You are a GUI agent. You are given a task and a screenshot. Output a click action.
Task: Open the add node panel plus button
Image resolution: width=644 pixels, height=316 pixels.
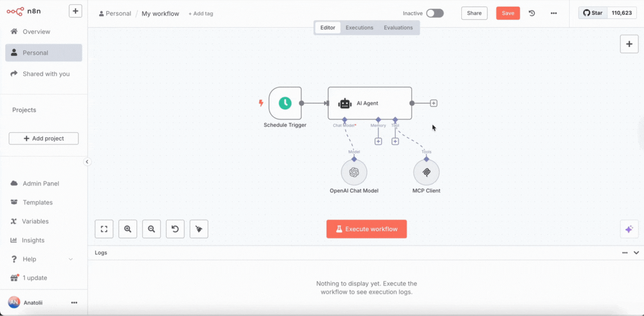pyautogui.click(x=629, y=44)
